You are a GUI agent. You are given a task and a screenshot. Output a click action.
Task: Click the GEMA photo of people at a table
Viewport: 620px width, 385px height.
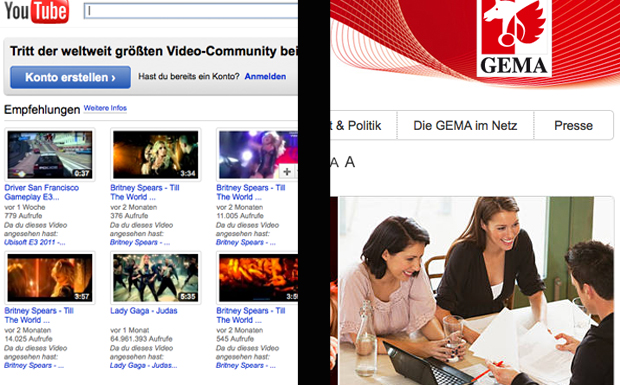476,291
